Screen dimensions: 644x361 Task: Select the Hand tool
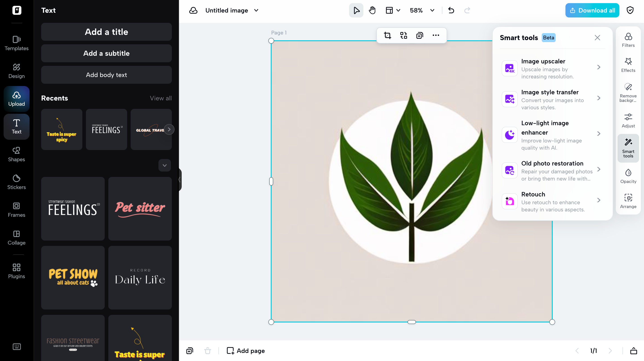click(x=372, y=10)
